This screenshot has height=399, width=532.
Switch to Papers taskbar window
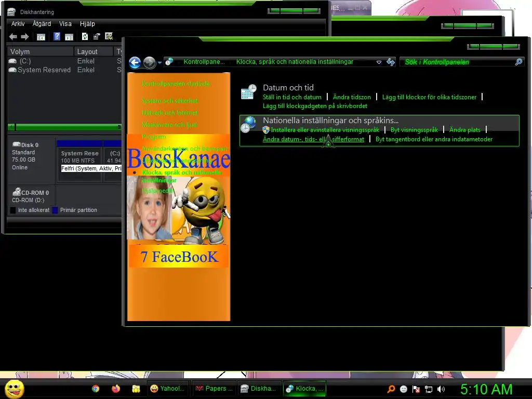pyautogui.click(x=214, y=389)
